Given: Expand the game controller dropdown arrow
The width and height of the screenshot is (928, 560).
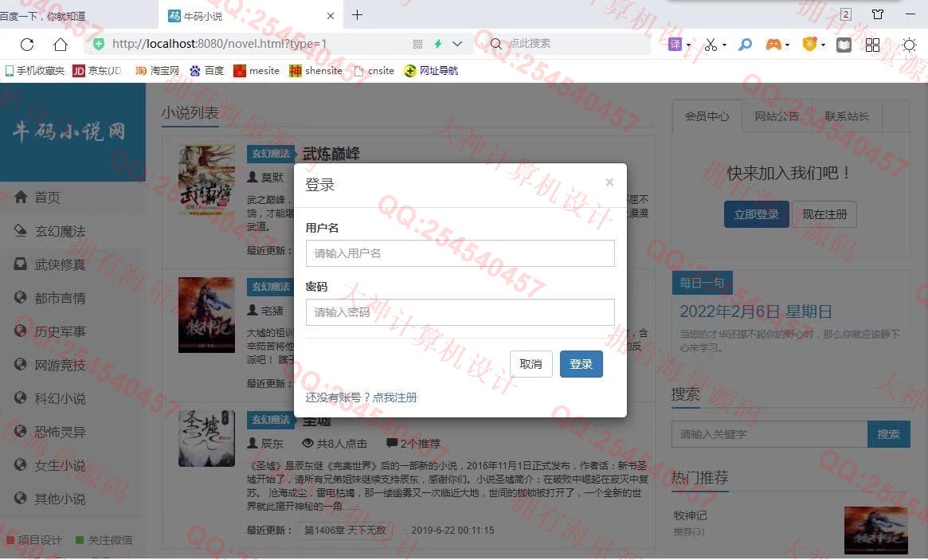Looking at the screenshot, I should click(x=787, y=45).
